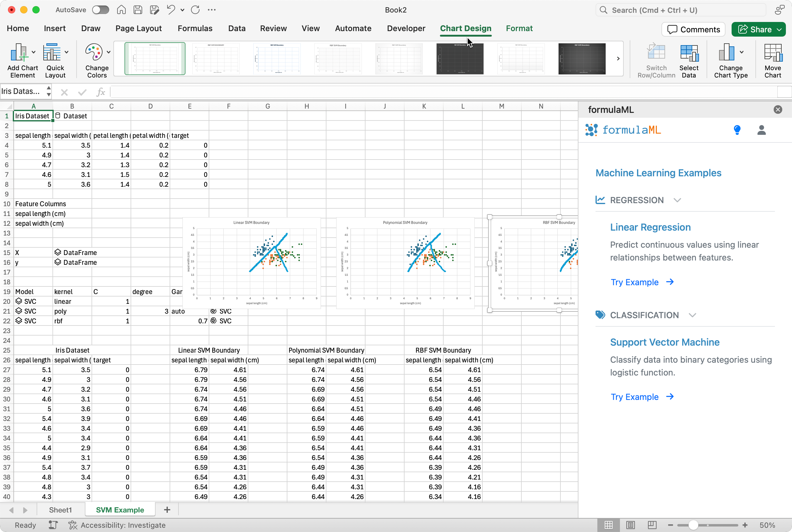792x532 pixels.
Task: Collapse the CLASSIFICATION section chevron
Action: 693,315
